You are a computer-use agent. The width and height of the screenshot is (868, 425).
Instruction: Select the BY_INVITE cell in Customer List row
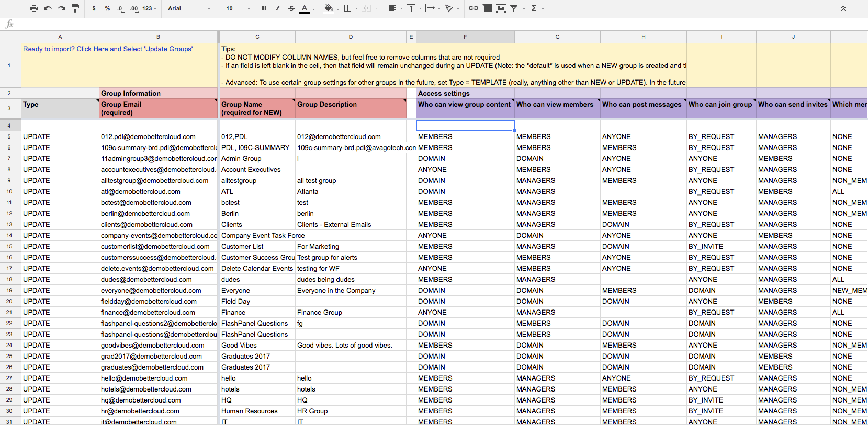pos(722,247)
